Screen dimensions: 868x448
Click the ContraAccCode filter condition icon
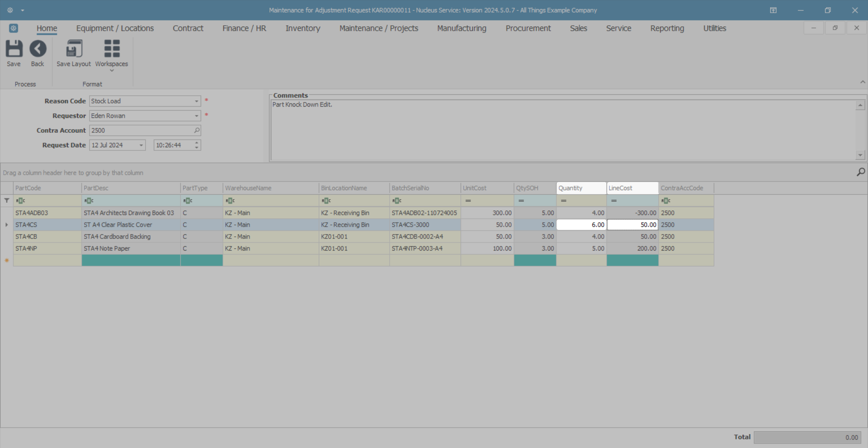[666, 201]
